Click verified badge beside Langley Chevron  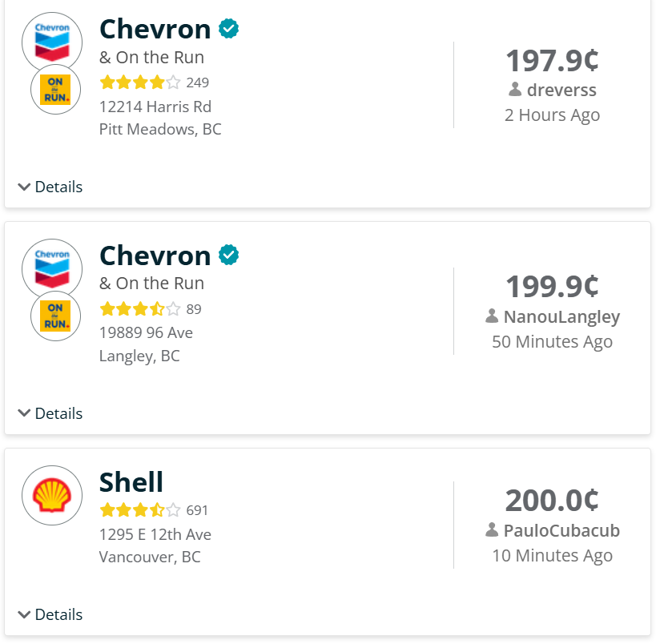[x=229, y=256]
